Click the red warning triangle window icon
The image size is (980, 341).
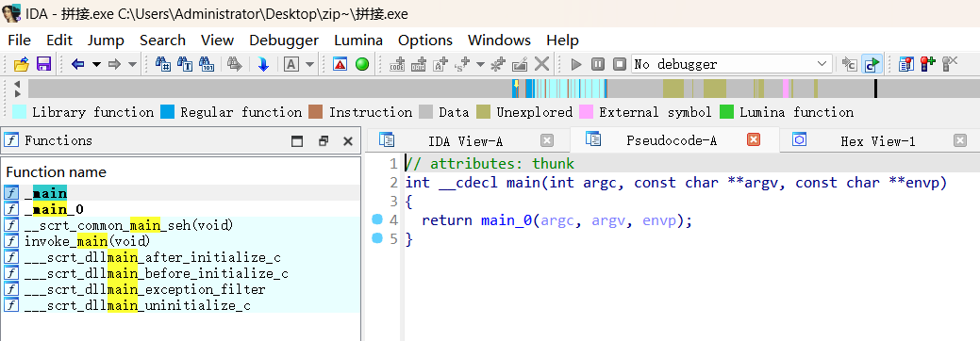tap(340, 64)
